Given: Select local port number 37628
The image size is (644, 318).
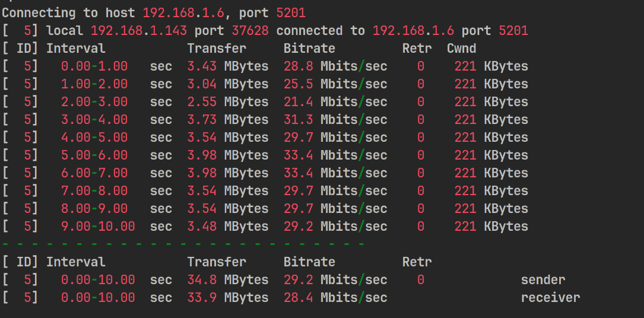Looking at the screenshot, I should coord(250,31).
